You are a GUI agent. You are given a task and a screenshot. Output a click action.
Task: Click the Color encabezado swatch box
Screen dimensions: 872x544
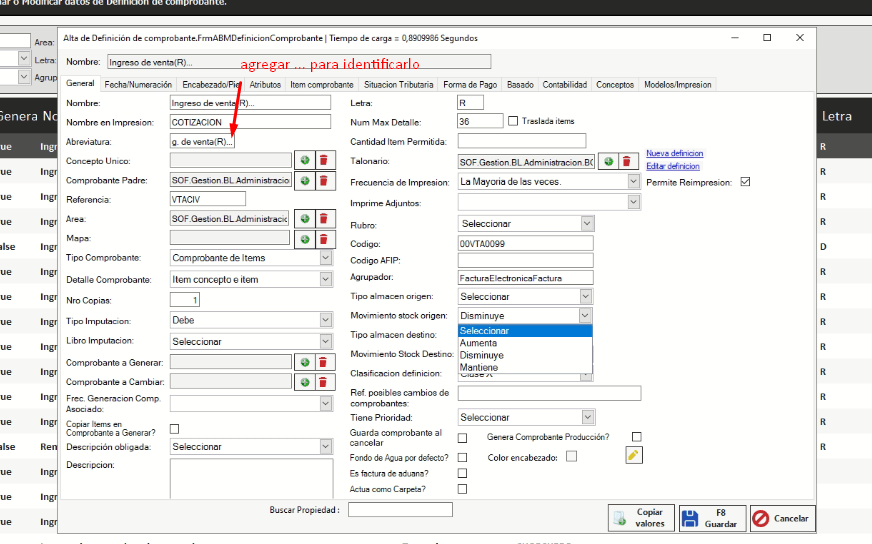572,456
